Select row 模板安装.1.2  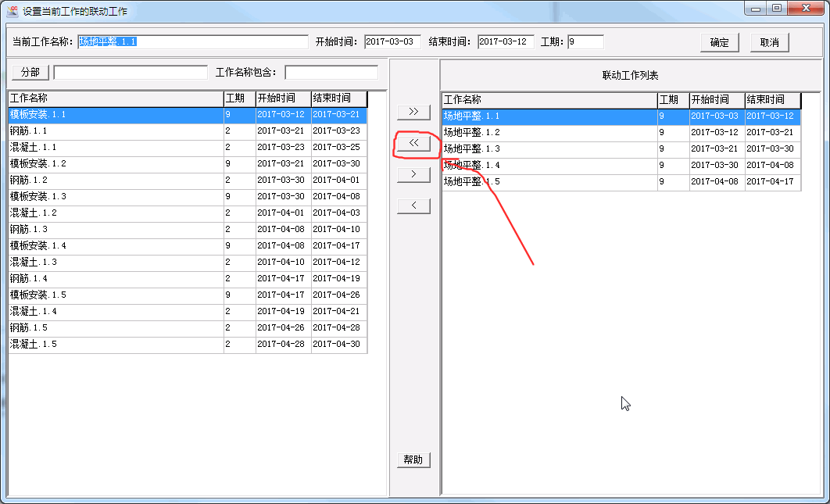click(188, 164)
